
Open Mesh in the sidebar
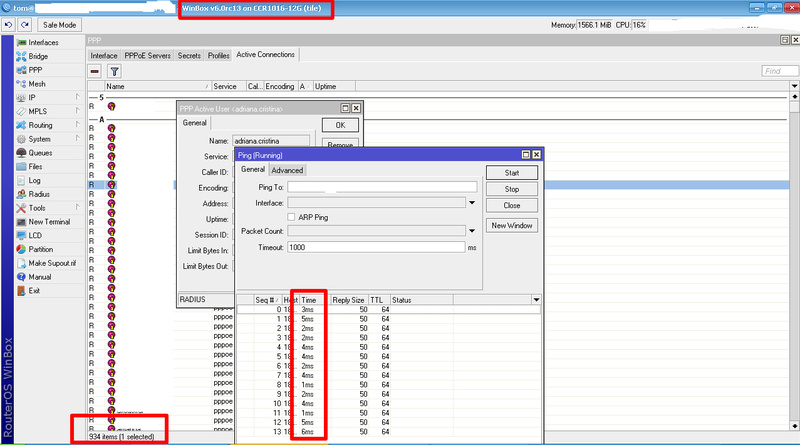37,84
